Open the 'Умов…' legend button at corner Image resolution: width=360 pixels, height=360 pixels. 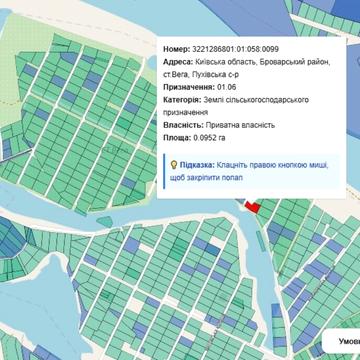[x=341, y=341]
